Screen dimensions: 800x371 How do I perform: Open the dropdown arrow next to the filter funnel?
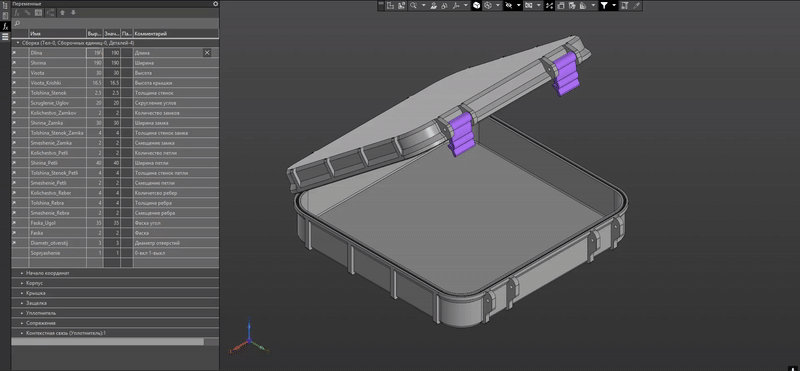[614, 6]
